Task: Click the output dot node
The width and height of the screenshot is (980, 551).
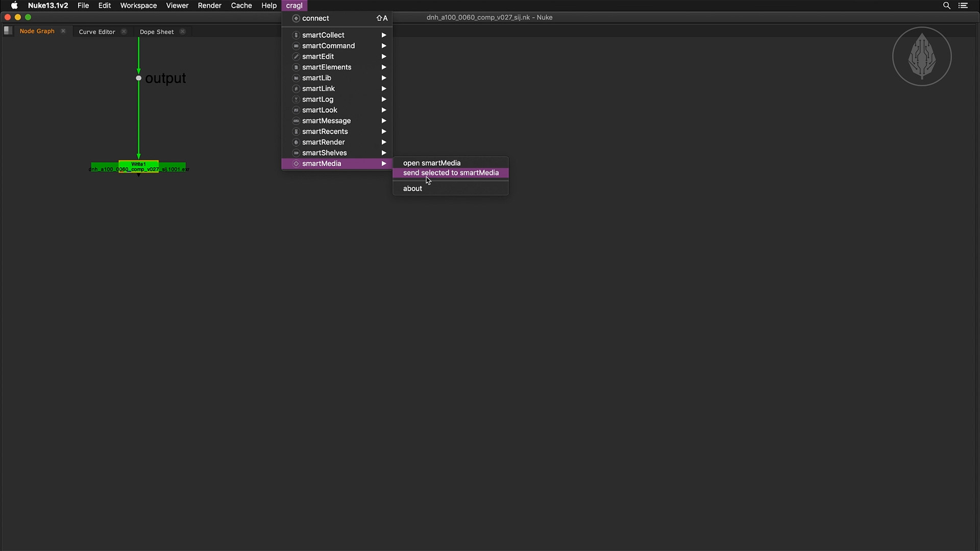Action: [x=138, y=78]
